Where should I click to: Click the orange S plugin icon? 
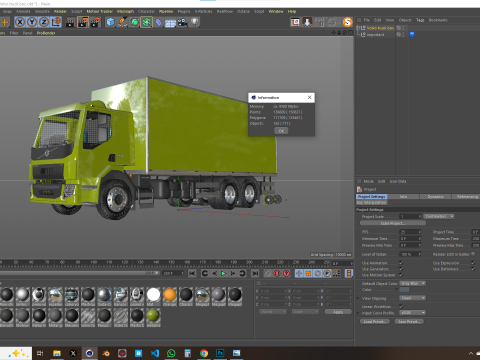point(347,22)
